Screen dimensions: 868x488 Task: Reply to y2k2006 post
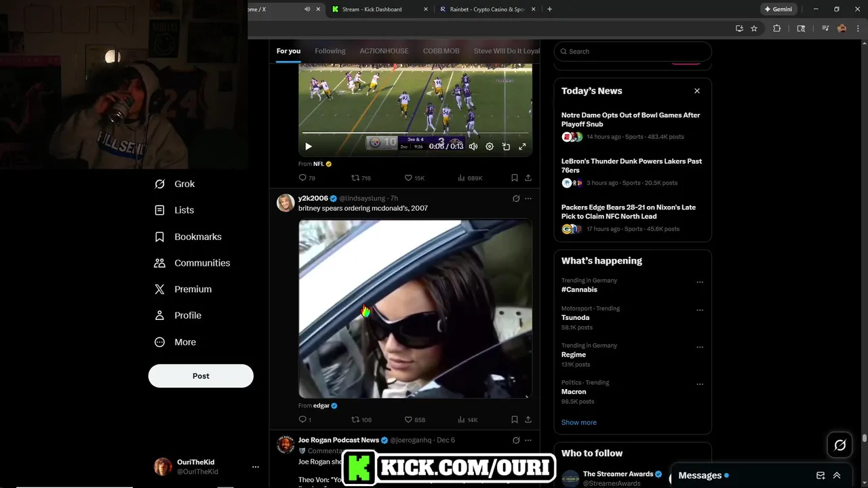(x=304, y=420)
